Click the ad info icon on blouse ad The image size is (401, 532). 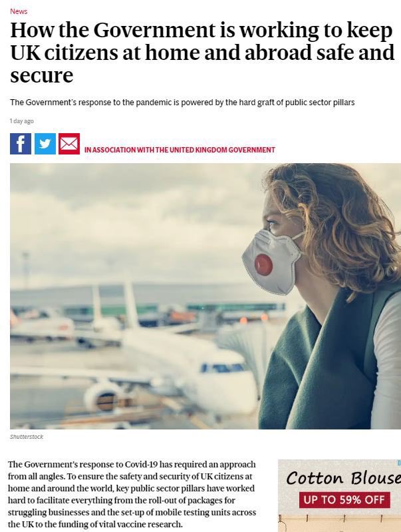pyautogui.click(x=399, y=463)
